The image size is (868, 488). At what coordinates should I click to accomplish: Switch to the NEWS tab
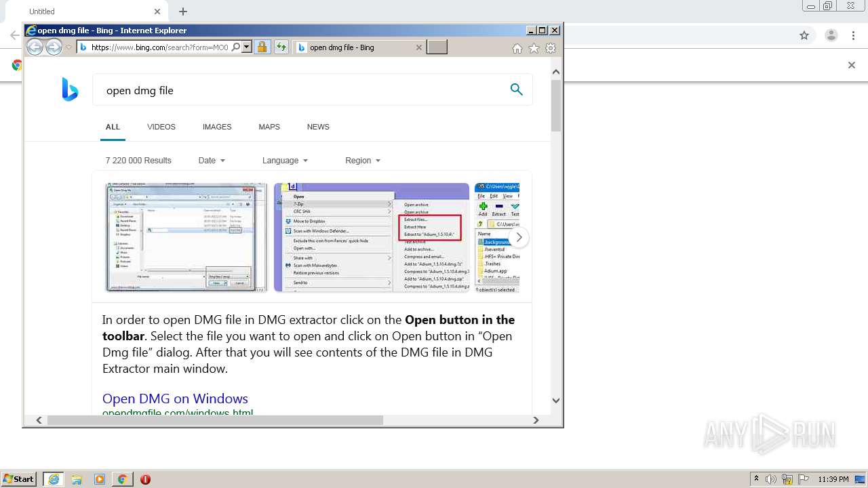[318, 127]
